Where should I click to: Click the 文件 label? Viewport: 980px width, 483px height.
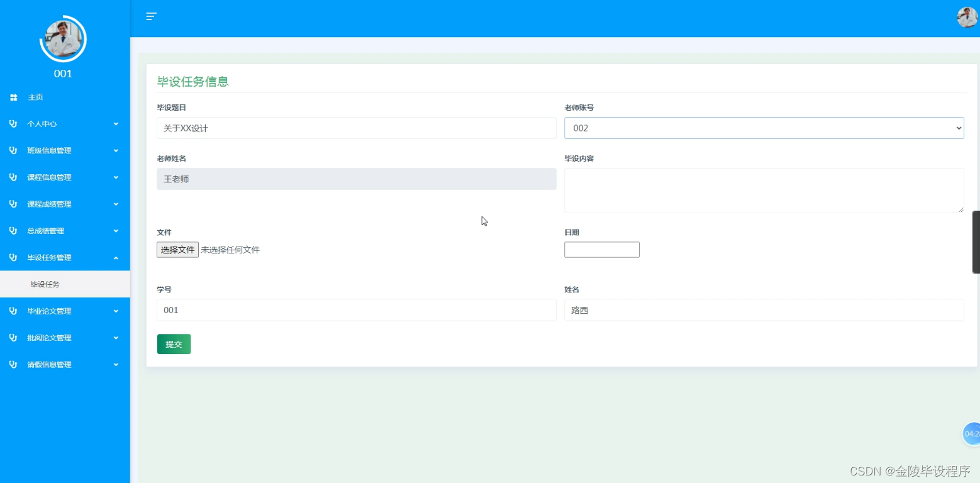coord(164,232)
